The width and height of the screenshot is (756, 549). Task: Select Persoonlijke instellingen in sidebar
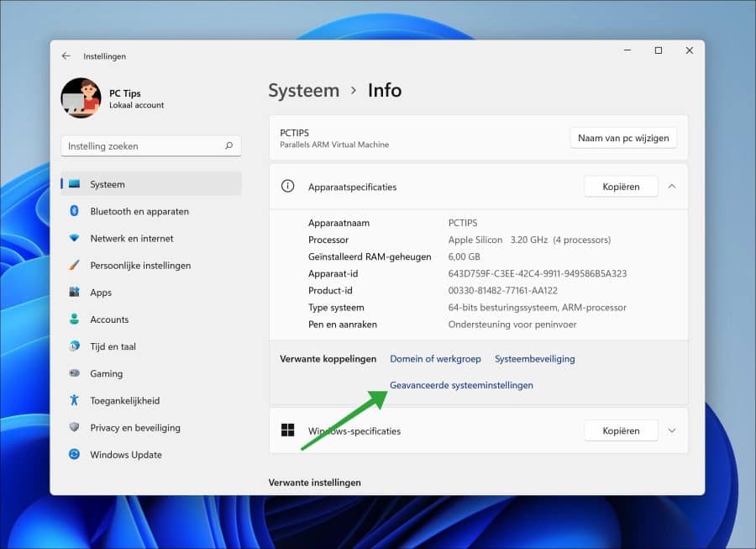pos(151,265)
